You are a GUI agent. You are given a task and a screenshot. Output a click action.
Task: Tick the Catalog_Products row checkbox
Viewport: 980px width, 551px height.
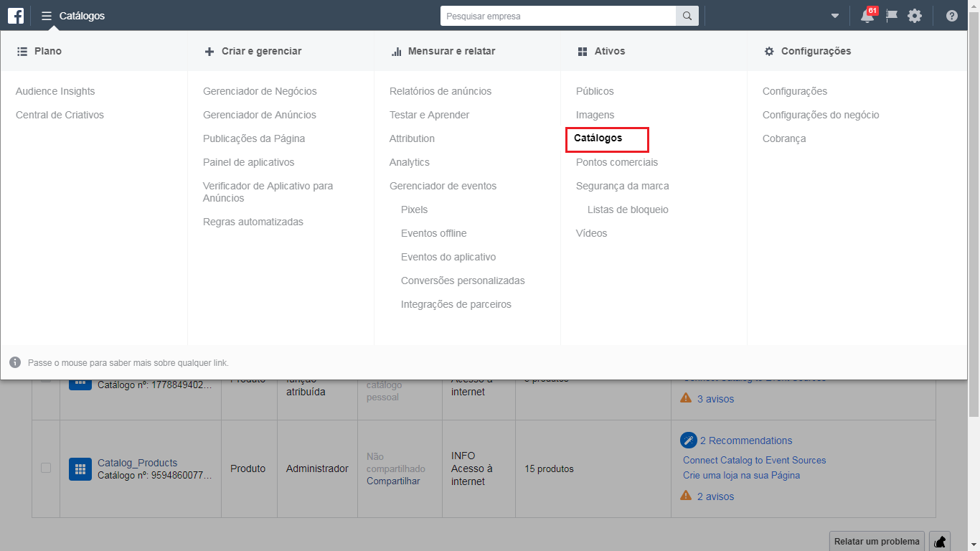click(x=46, y=468)
